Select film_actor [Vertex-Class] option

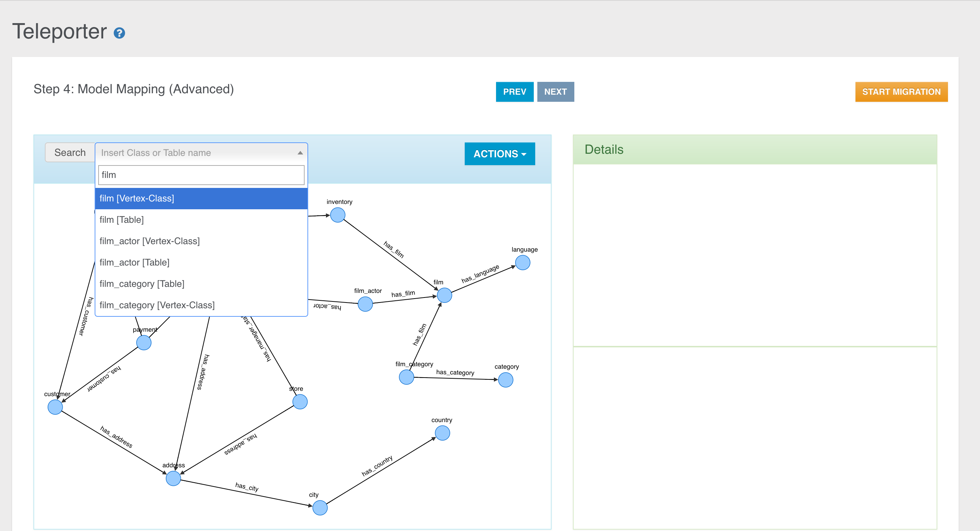pyautogui.click(x=151, y=241)
